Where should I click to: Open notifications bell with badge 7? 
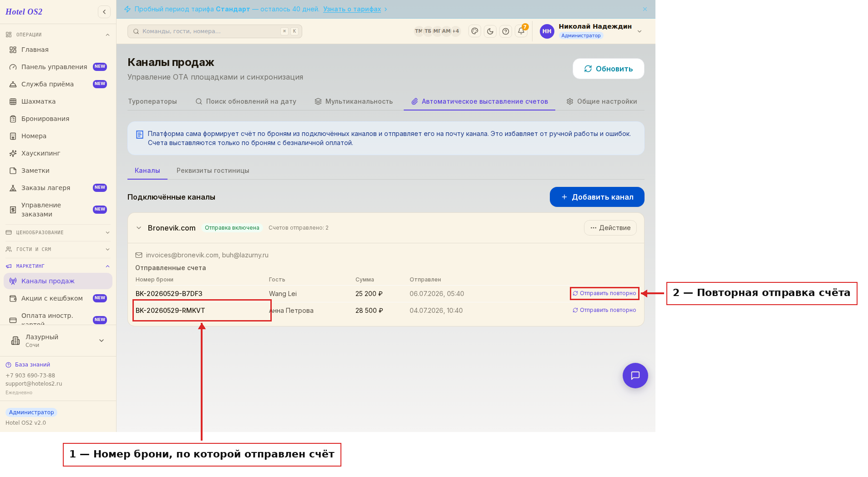point(521,31)
